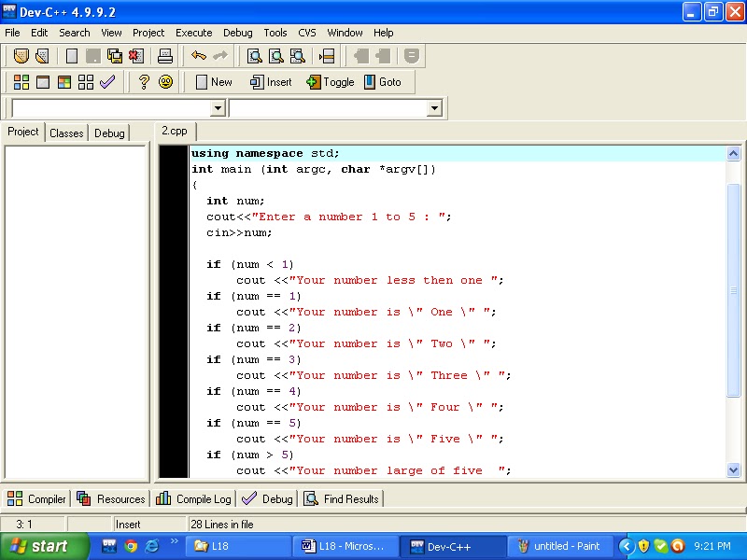Click the Chrome icon in quick launch
The image size is (747, 560).
pos(130,546)
